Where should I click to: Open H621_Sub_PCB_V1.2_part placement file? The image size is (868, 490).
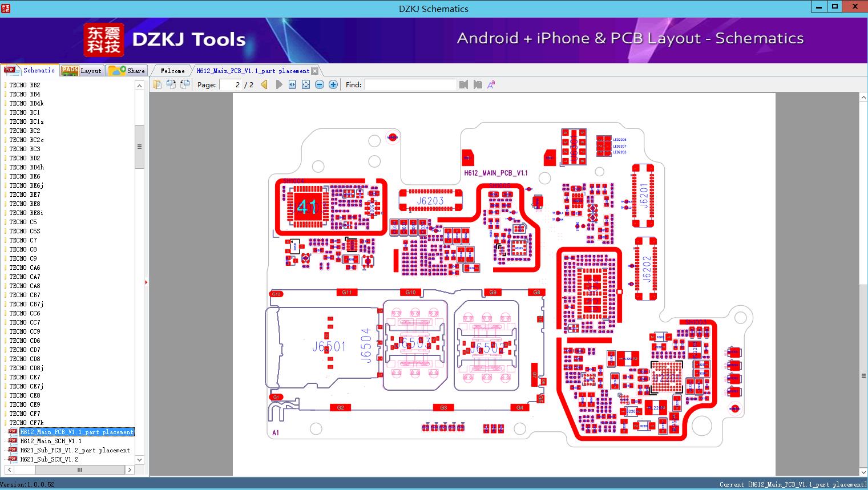pos(75,450)
